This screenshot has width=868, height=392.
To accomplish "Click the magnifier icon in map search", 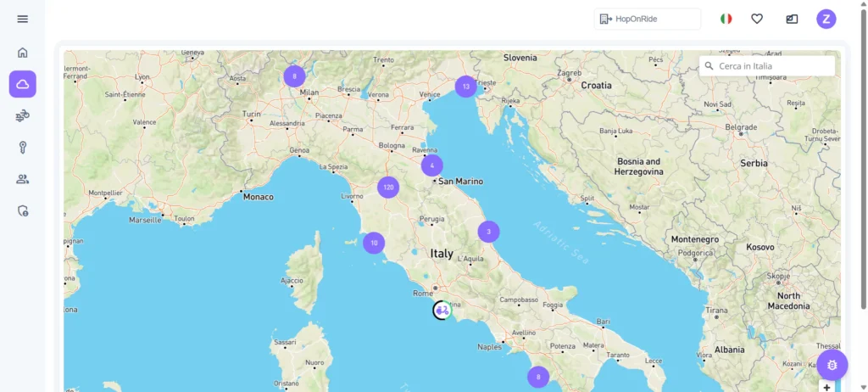I will (x=709, y=66).
